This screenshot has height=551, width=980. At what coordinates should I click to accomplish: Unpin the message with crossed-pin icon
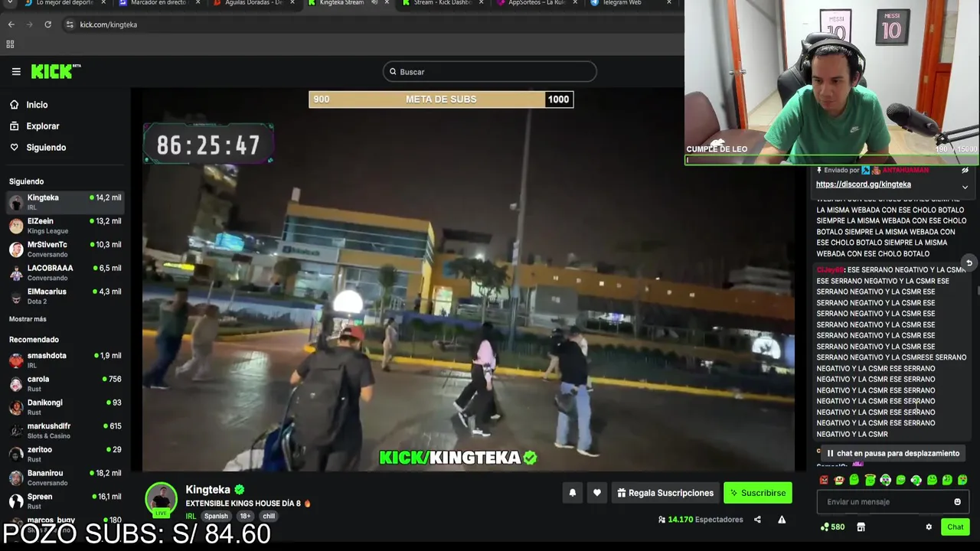[965, 170]
